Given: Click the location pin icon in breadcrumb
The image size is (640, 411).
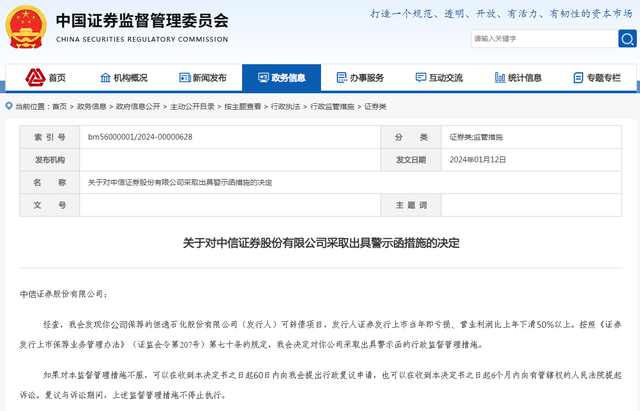Looking at the screenshot, I should [9, 106].
